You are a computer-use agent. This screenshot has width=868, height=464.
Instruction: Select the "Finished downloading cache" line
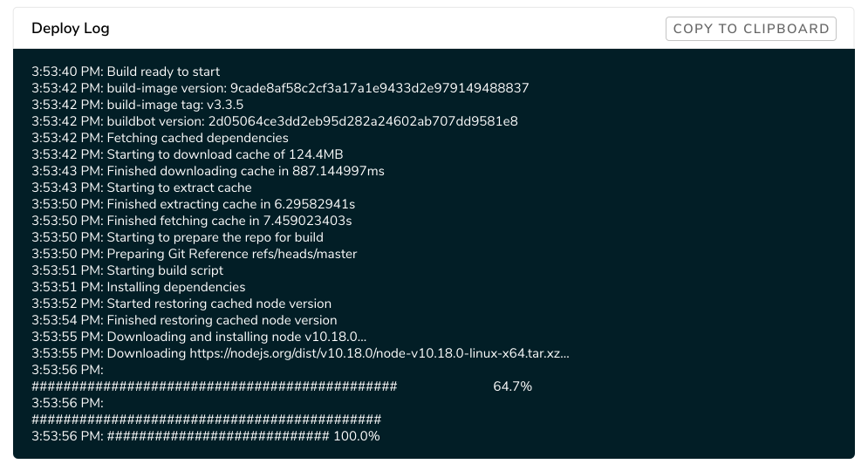click(208, 171)
